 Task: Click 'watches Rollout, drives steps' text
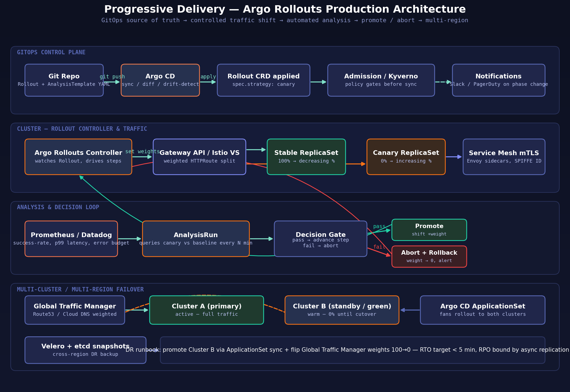click(x=78, y=161)
